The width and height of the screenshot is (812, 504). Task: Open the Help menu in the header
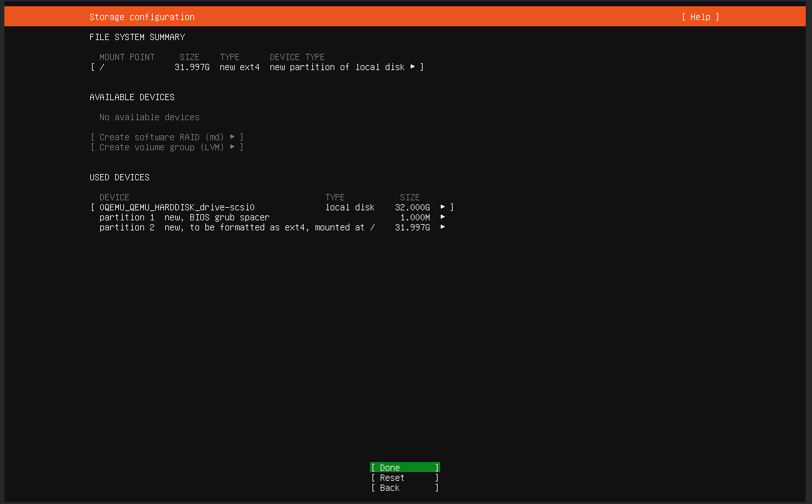700,17
